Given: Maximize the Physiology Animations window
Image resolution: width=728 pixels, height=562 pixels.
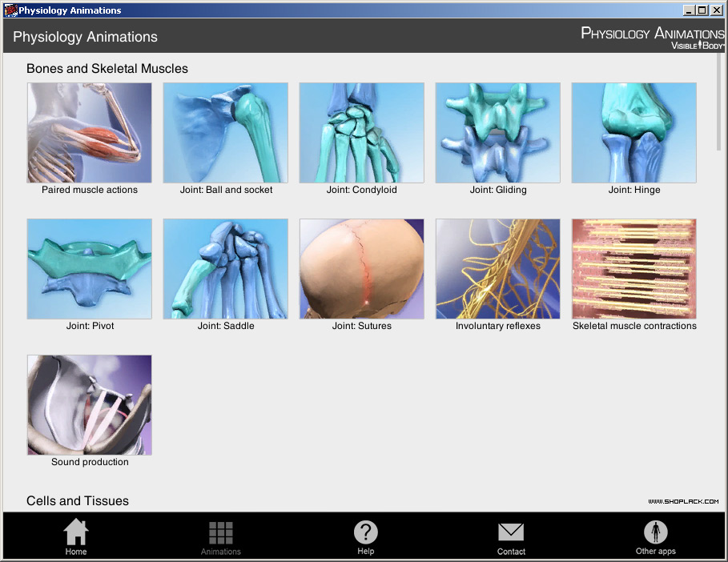Looking at the screenshot, I should [702, 10].
